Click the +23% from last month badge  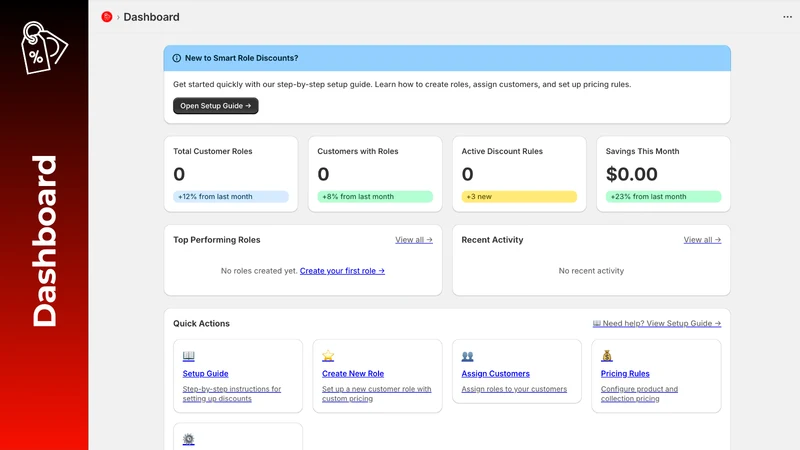663,196
